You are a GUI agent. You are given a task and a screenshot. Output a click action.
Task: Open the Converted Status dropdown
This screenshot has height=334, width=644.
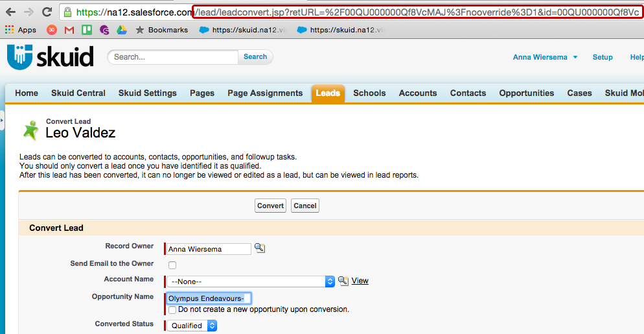coord(192,326)
